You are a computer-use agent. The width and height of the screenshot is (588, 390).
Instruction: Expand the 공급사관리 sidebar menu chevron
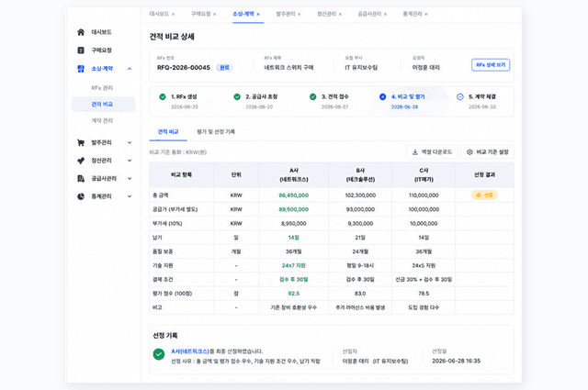coord(130,178)
